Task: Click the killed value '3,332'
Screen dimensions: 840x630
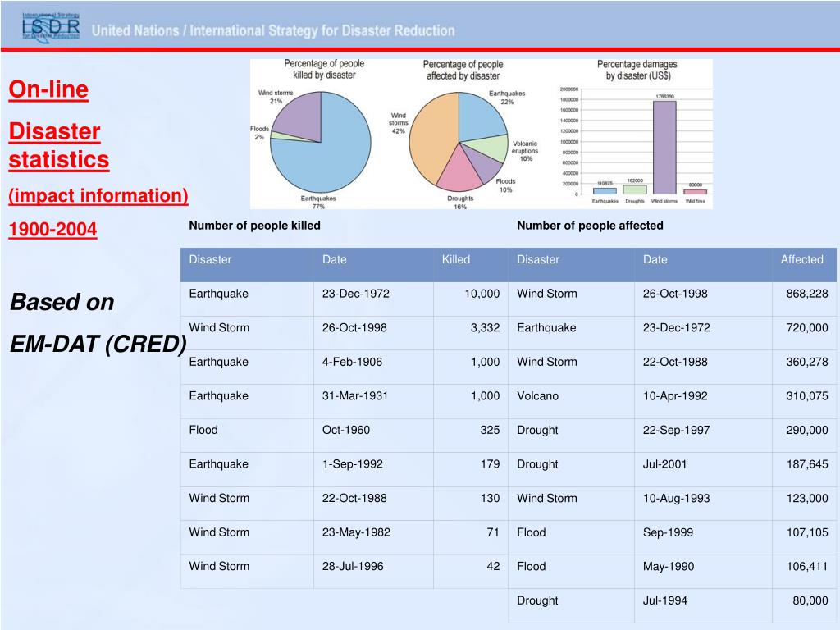Action: [486, 328]
